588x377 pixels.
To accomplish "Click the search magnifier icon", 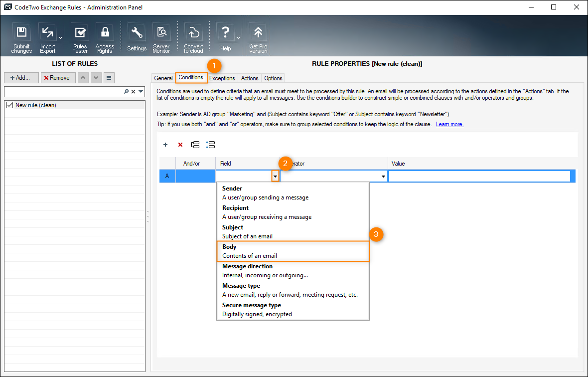I will pyautogui.click(x=127, y=92).
